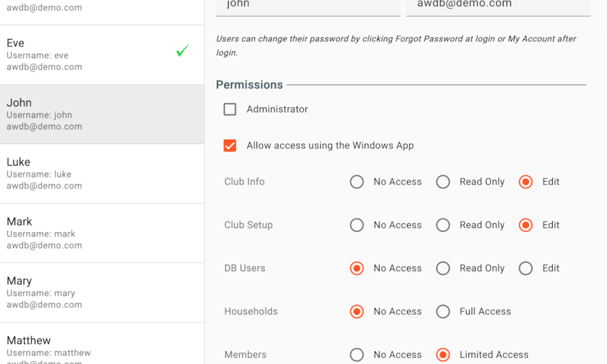The height and width of the screenshot is (364, 607).
Task: Set Club Info to No Access
Action: coord(357,182)
